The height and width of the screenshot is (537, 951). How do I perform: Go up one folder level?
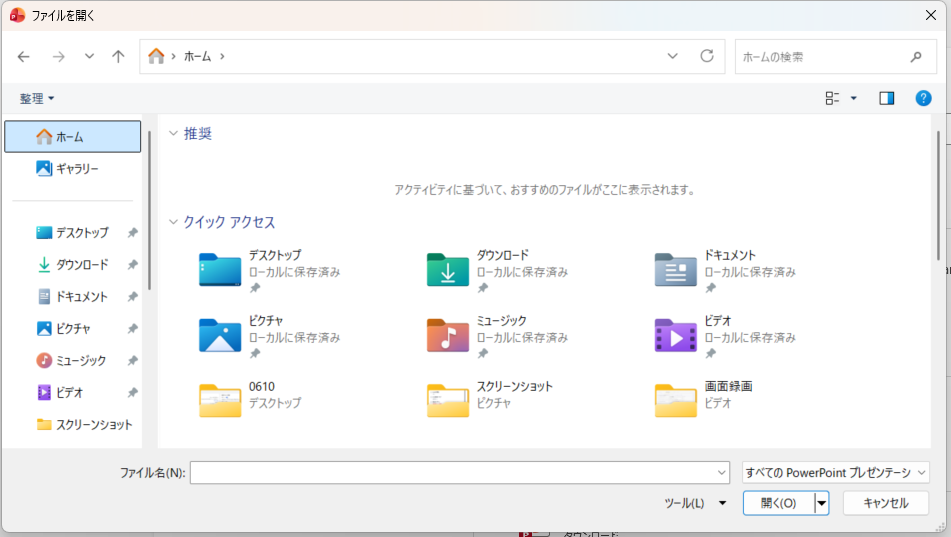pos(118,56)
